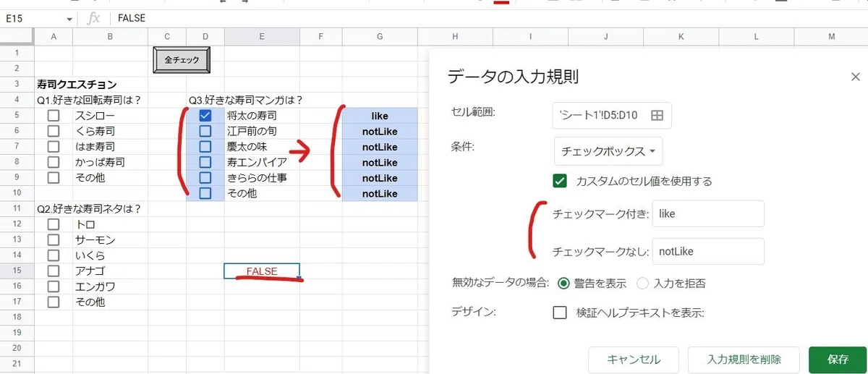This screenshot has height=374, width=868.
Task: Click the 全チェック button
Action: (x=182, y=61)
